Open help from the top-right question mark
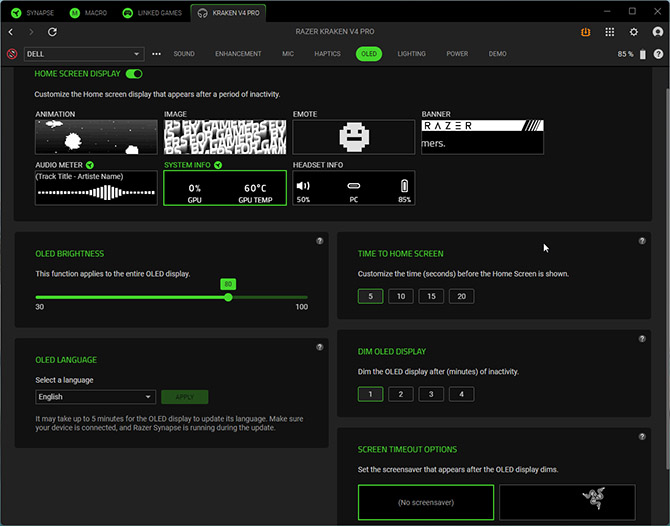The width and height of the screenshot is (670, 526). 658,54
